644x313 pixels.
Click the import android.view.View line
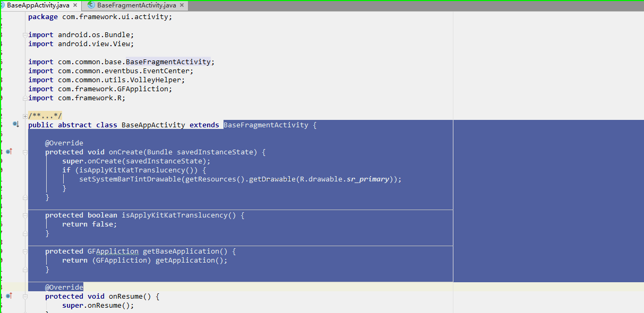81,44
